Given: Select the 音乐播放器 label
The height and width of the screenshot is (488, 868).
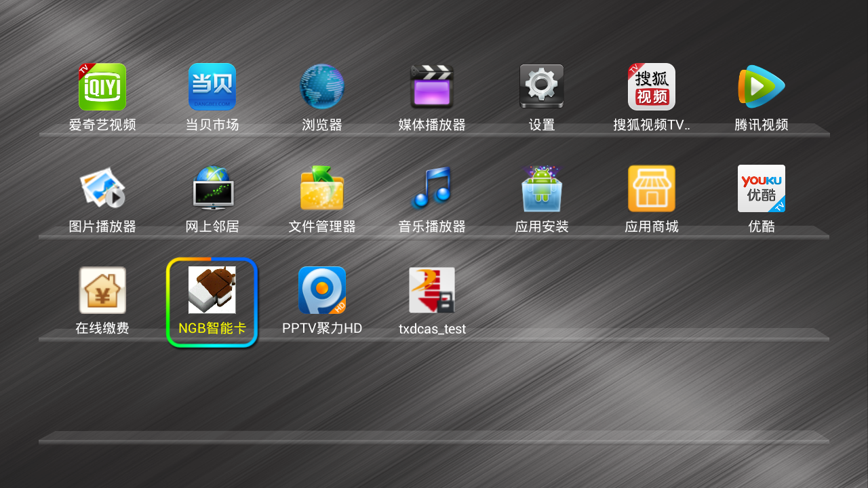Looking at the screenshot, I should [x=432, y=226].
